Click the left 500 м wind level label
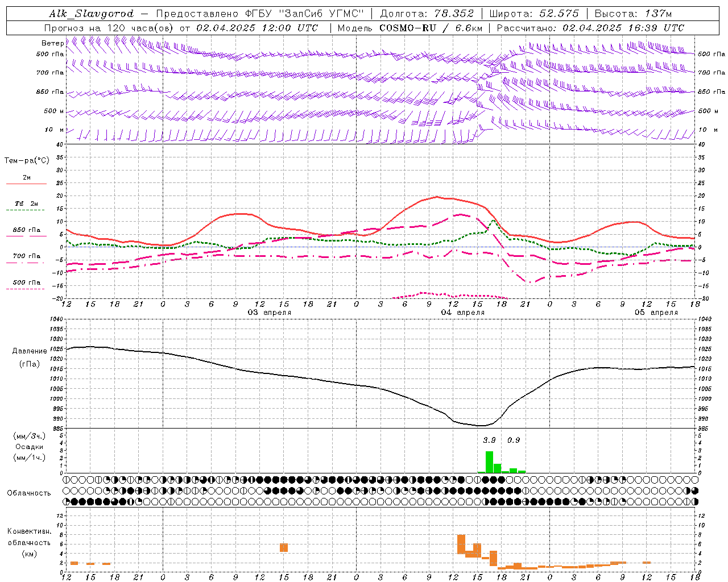This screenshot has height=582, width=728. (x=54, y=111)
